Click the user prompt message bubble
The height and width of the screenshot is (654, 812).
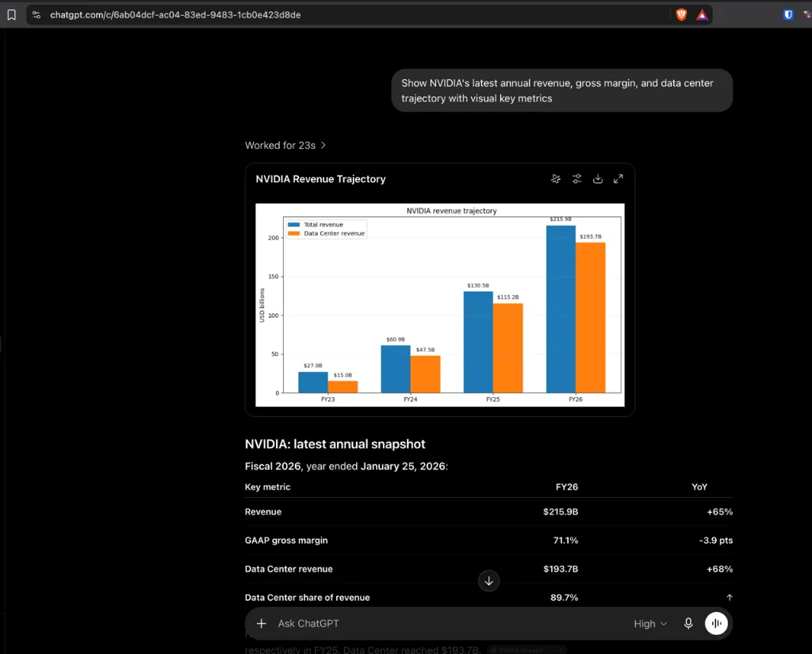(562, 90)
